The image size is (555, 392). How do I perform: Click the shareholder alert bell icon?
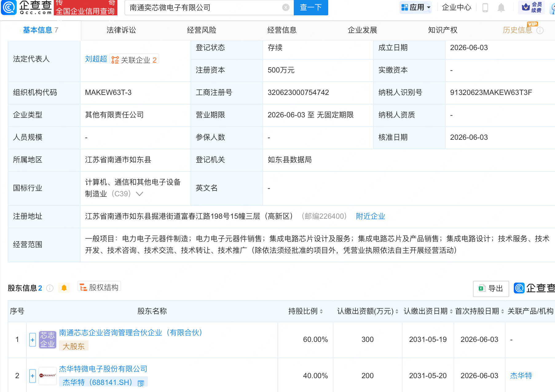(64, 288)
